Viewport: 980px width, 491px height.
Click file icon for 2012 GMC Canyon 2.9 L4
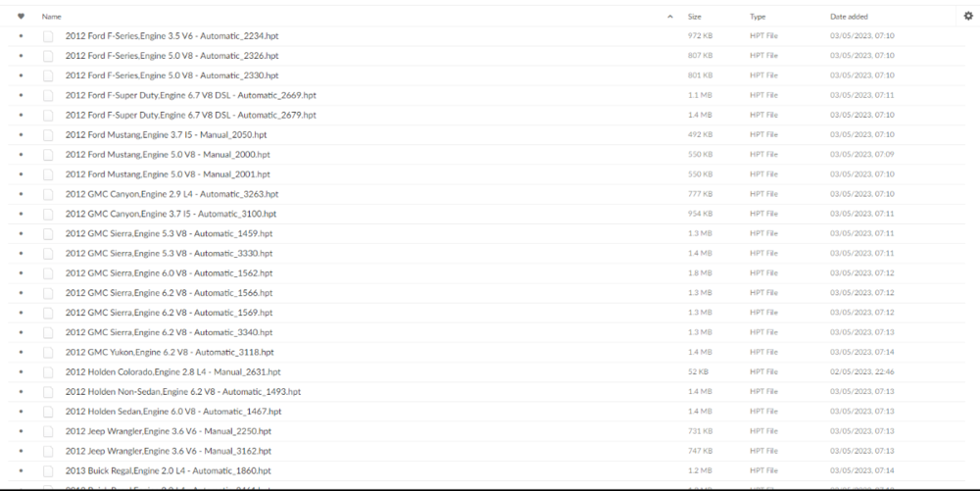[x=48, y=194]
